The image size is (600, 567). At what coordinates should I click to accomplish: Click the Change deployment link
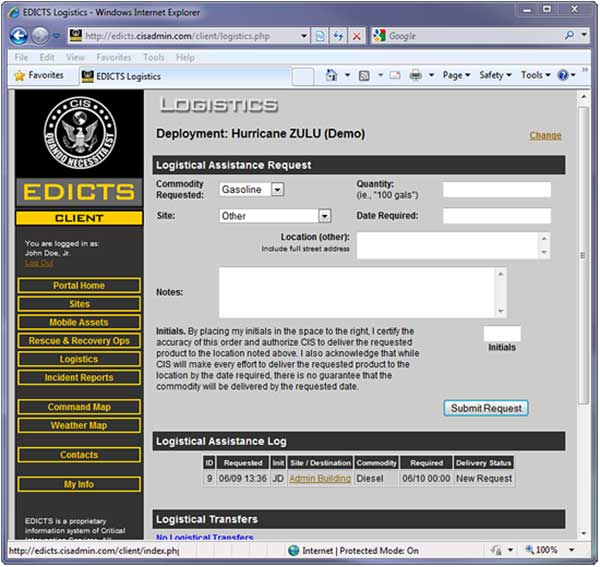545,135
